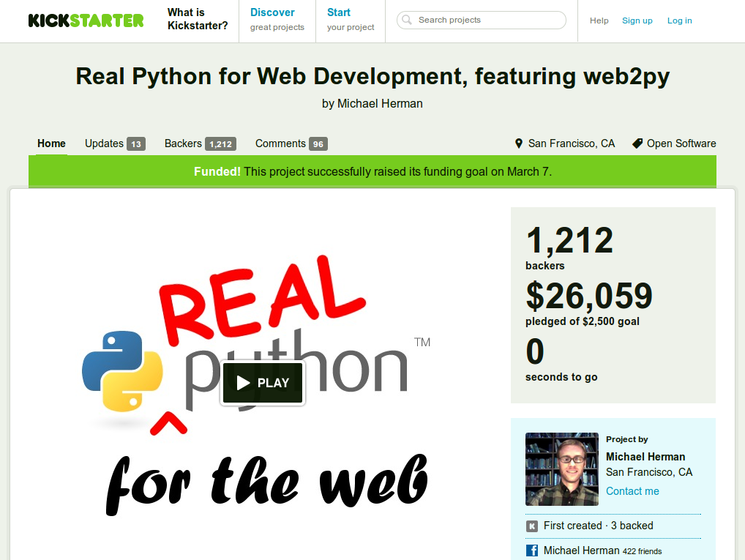Click the Python logo in video thumbnail

pos(123,371)
